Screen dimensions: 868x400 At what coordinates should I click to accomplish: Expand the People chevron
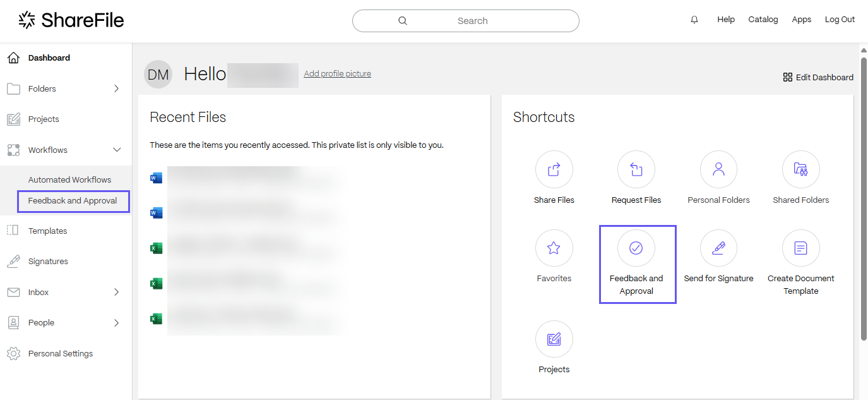pyautogui.click(x=116, y=322)
